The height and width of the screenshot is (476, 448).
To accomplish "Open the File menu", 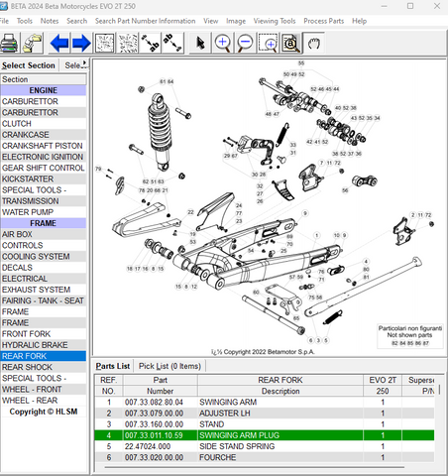I will [4, 21].
